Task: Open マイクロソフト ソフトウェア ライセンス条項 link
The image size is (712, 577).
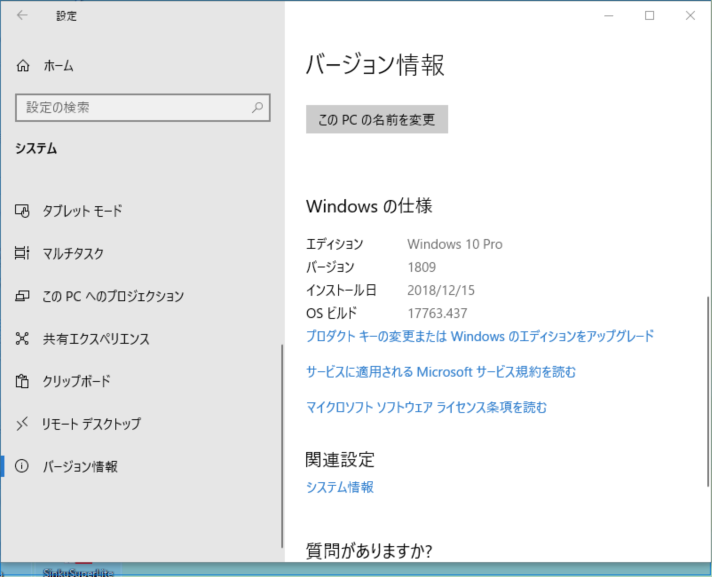Action: click(426, 407)
